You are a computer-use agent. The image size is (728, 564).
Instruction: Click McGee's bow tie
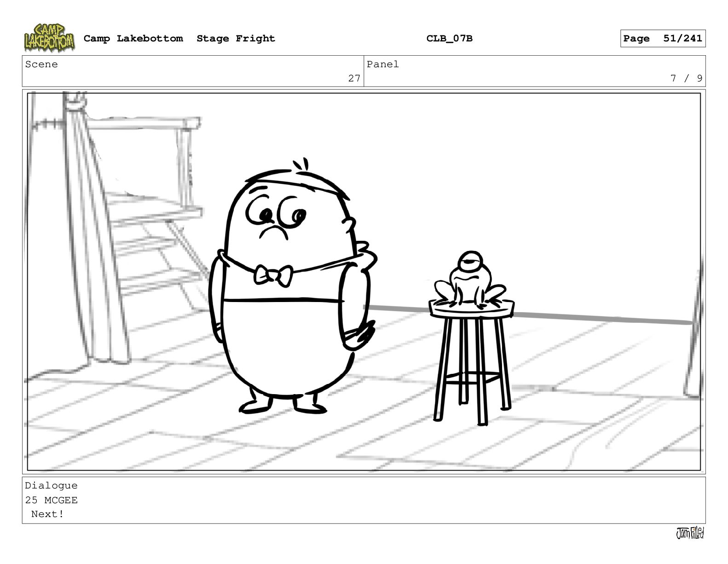point(273,275)
